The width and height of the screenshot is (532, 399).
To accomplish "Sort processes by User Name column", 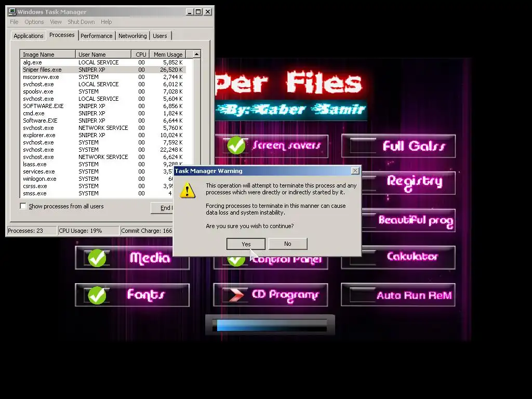I will pos(103,54).
